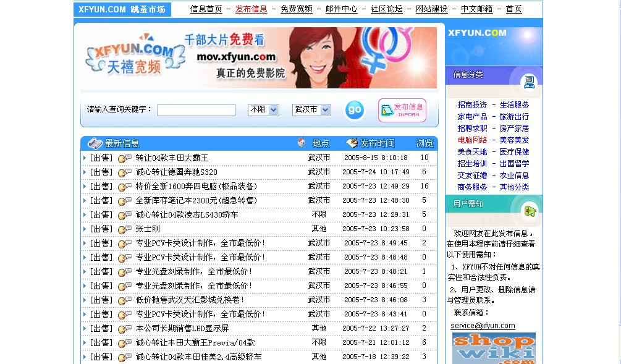
Task: Open 农业信息 category
Action: pos(514,175)
